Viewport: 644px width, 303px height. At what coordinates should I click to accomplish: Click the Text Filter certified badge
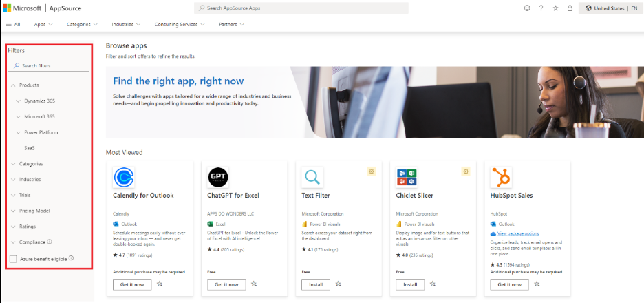(x=372, y=171)
